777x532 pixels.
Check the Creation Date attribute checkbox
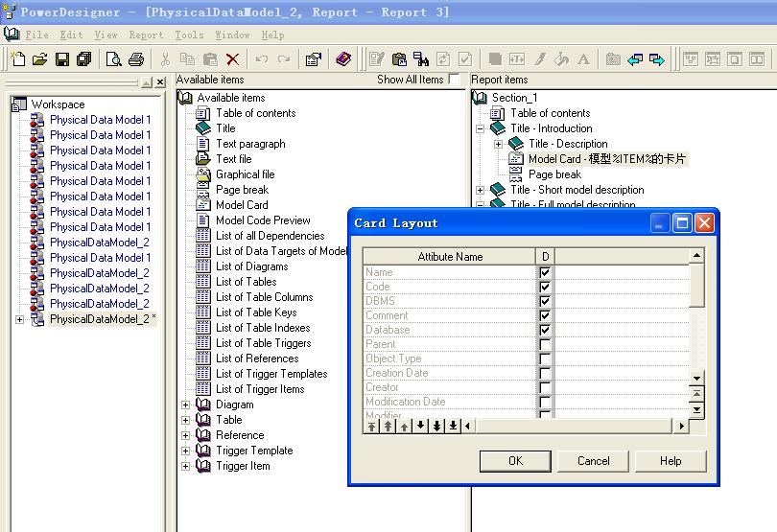[x=545, y=373]
